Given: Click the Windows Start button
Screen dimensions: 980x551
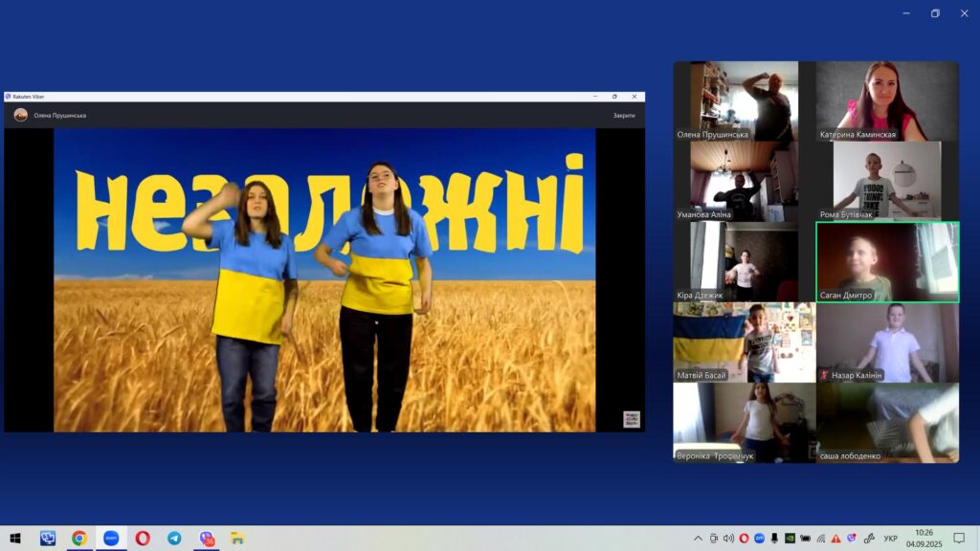Looking at the screenshot, I should [15, 538].
